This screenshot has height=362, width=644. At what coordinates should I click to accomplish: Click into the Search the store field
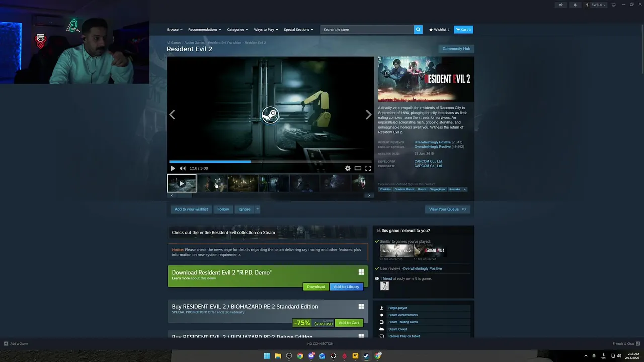[367, 30]
